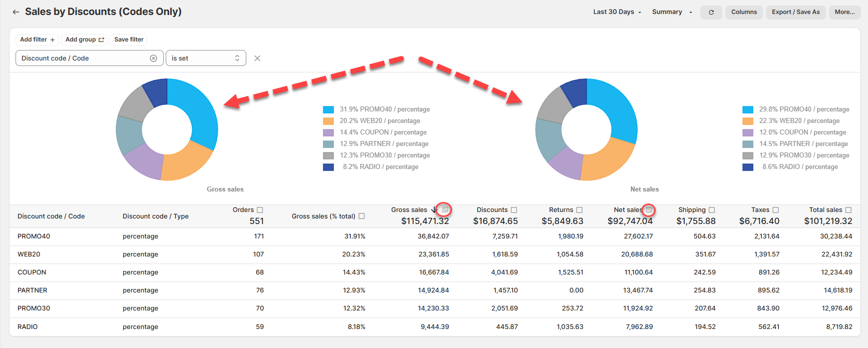This screenshot has height=348, width=868.
Task: Enable the Orders column chart checkbox
Action: pyautogui.click(x=260, y=210)
